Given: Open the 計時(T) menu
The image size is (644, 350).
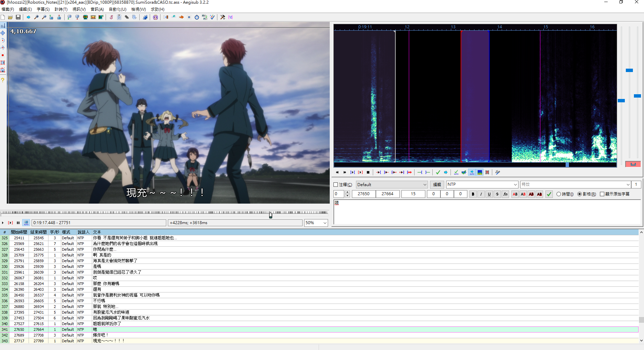Looking at the screenshot, I should click(x=61, y=9).
